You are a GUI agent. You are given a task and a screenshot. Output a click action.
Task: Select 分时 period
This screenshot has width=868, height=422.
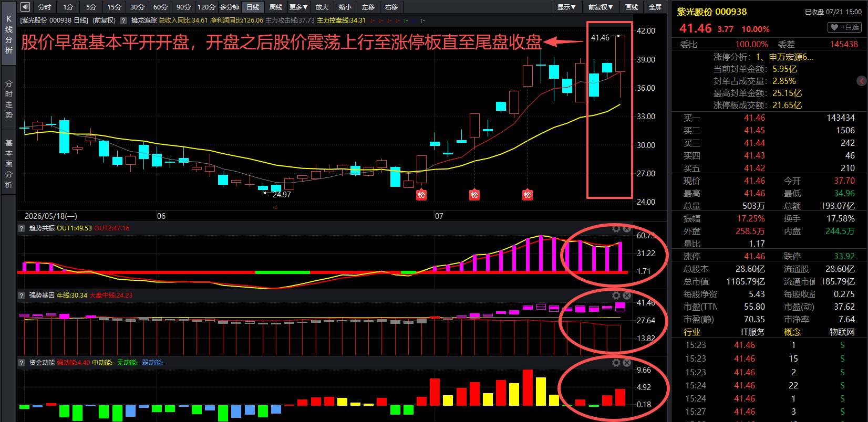tap(45, 7)
